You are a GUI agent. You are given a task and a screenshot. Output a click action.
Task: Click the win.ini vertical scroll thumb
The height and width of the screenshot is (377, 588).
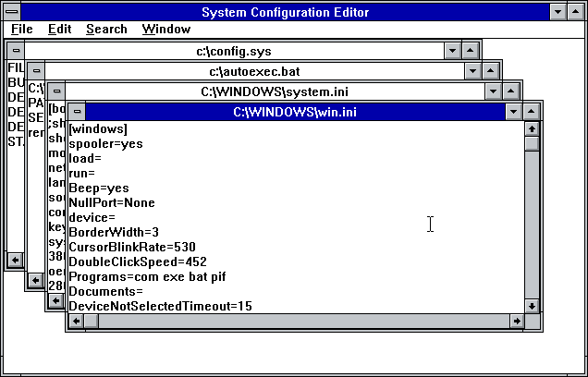click(x=532, y=143)
